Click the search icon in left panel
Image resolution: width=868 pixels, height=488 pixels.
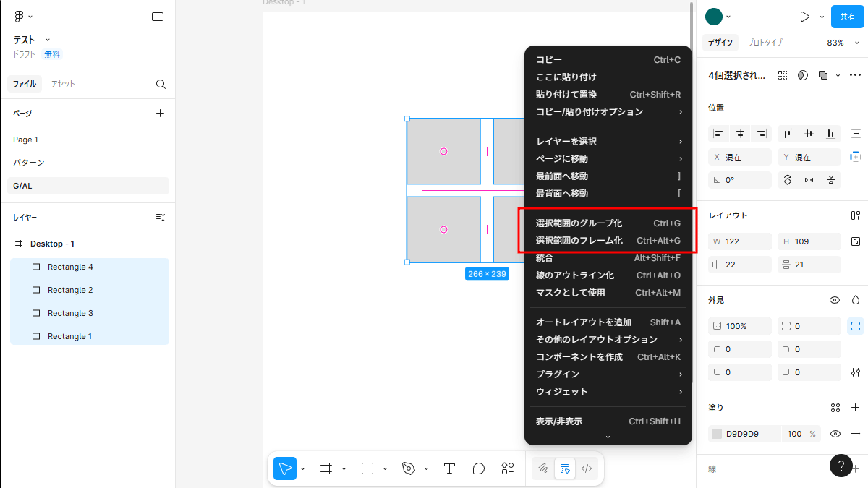[x=161, y=84]
